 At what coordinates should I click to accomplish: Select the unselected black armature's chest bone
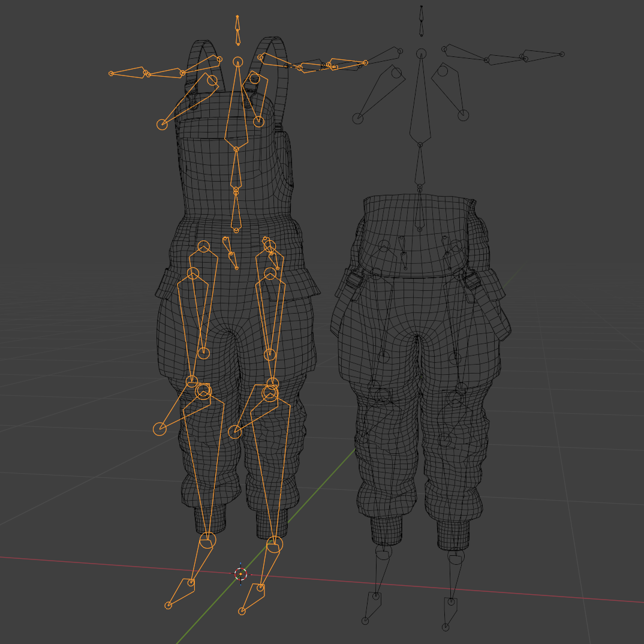(420, 98)
